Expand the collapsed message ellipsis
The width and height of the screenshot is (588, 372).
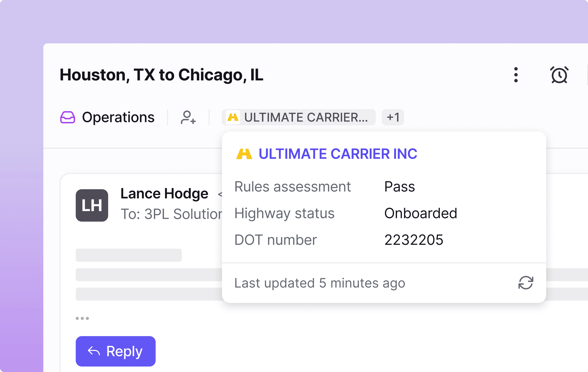click(x=82, y=318)
